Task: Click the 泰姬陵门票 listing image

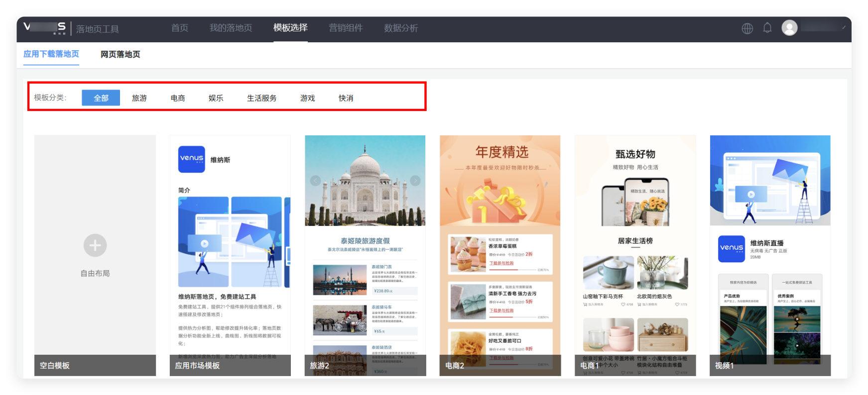Action: (x=340, y=280)
